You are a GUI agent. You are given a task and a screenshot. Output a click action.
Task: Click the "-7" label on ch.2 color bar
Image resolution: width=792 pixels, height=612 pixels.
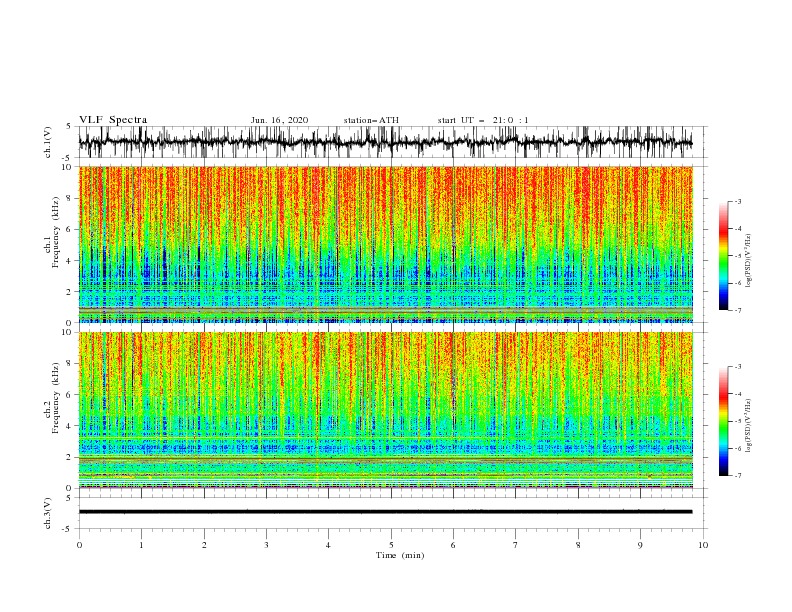[x=738, y=475]
